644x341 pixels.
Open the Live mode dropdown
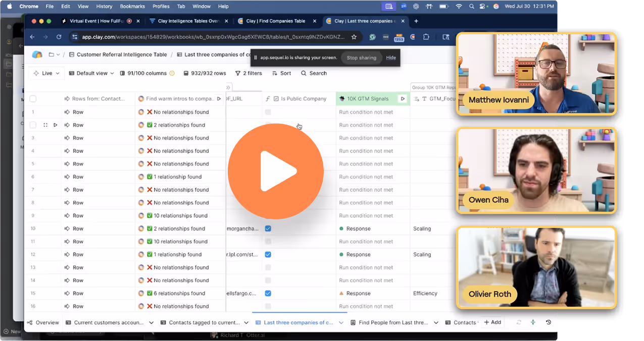[x=46, y=73]
